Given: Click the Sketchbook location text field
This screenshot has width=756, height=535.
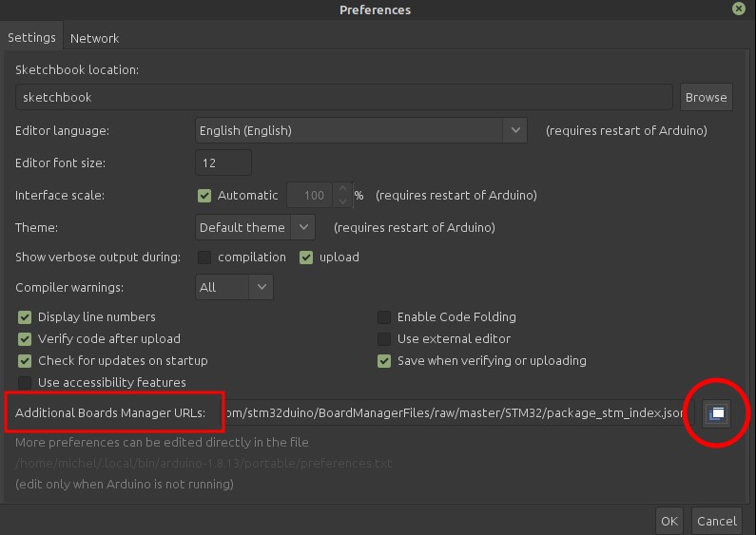Looking at the screenshot, I should 343,97.
